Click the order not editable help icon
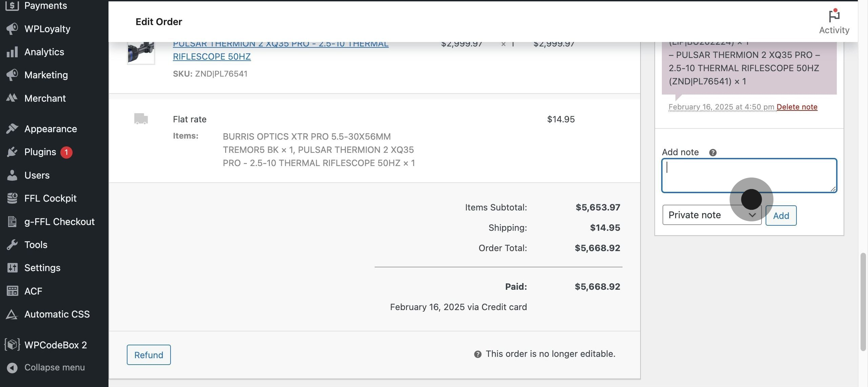This screenshot has width=868, height=387. point(478,354)
